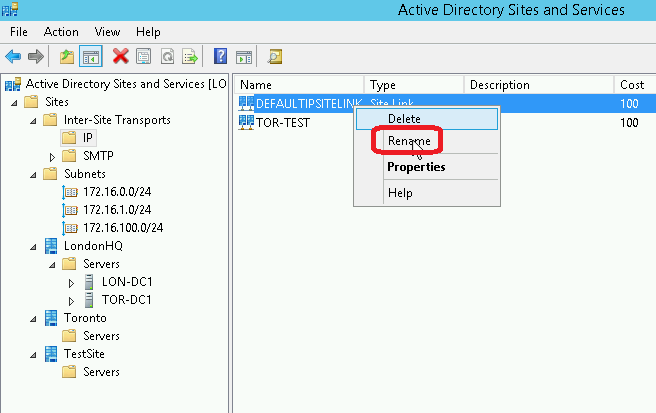Choose Delete in the context menu

point(427,119)
